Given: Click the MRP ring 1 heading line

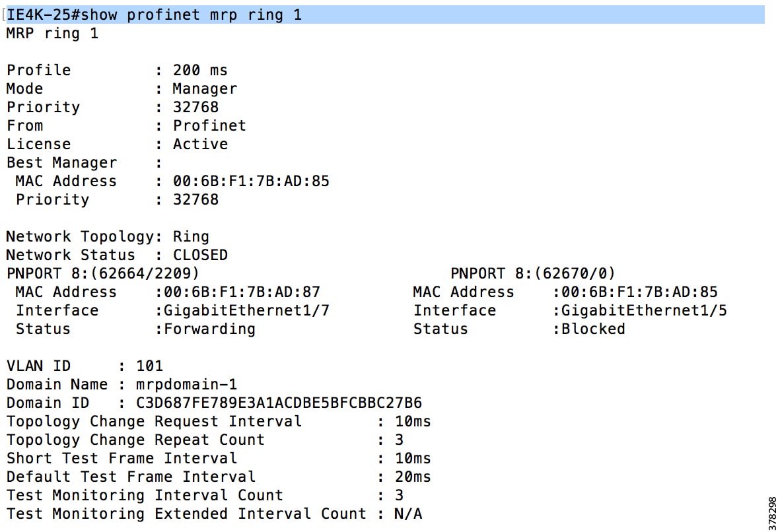Looking at the screenshot, I should click(53, 34).
